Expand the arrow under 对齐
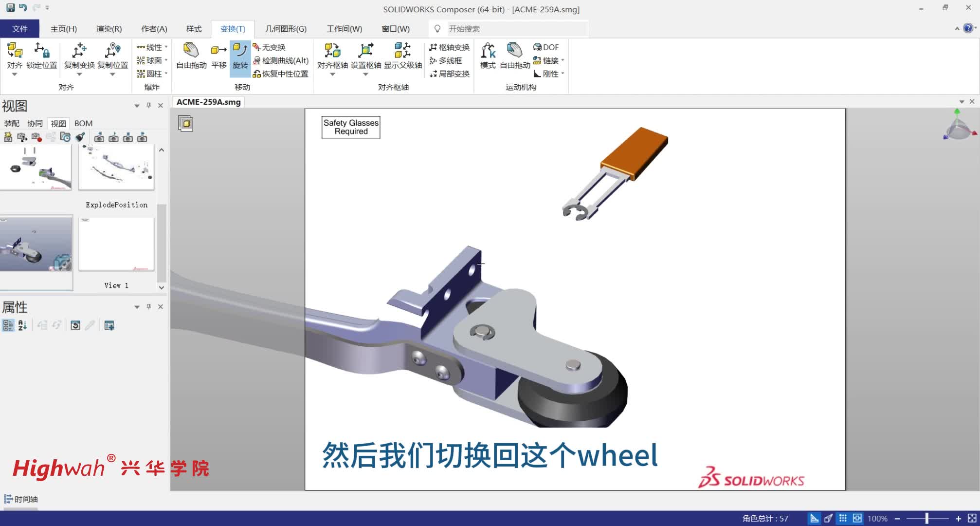Image resolution: width=980 pixels, height=526 pixels. (15, 75)
